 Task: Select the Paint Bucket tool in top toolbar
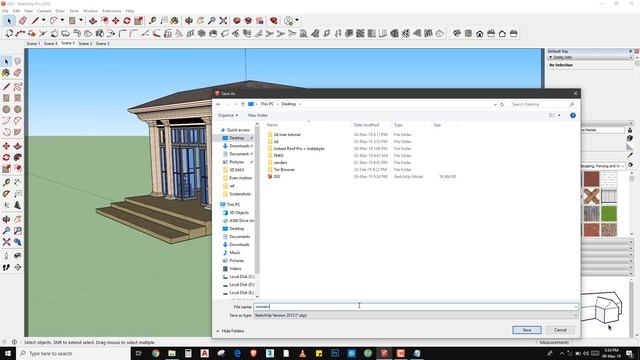tap(175, 20)
